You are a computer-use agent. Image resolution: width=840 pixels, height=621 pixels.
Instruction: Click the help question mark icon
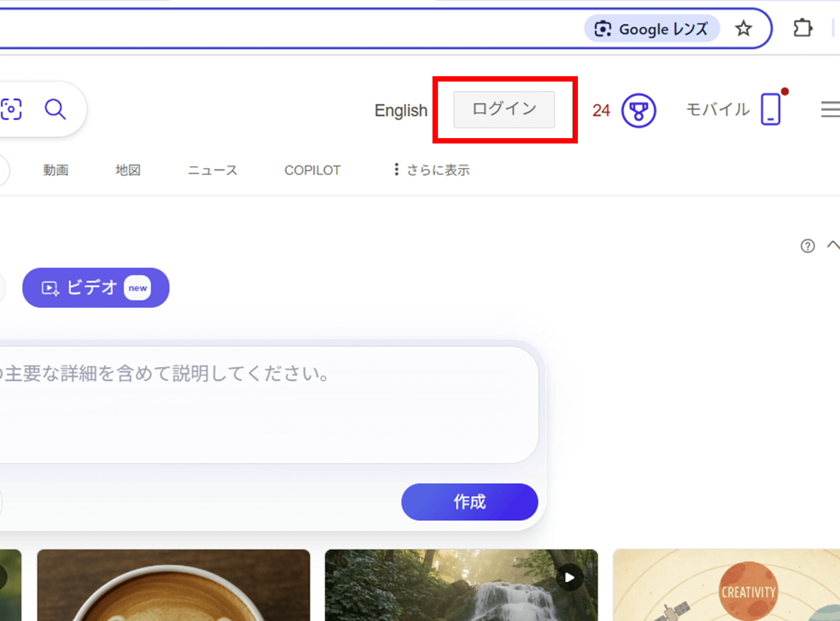click(807, 246)
